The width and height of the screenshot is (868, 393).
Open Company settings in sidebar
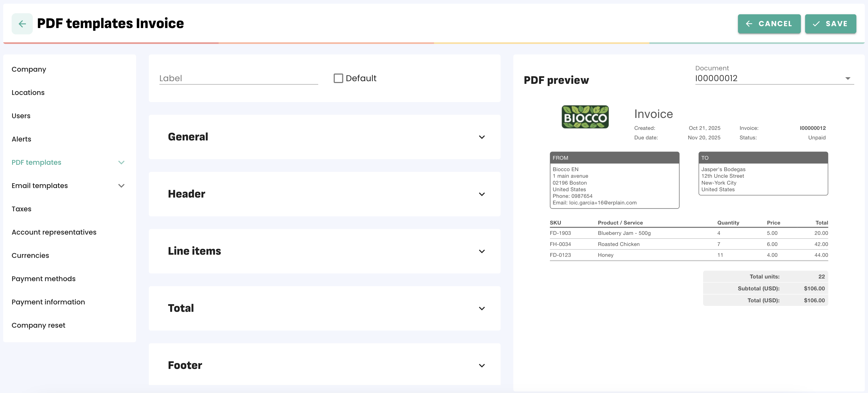[29, 70]
